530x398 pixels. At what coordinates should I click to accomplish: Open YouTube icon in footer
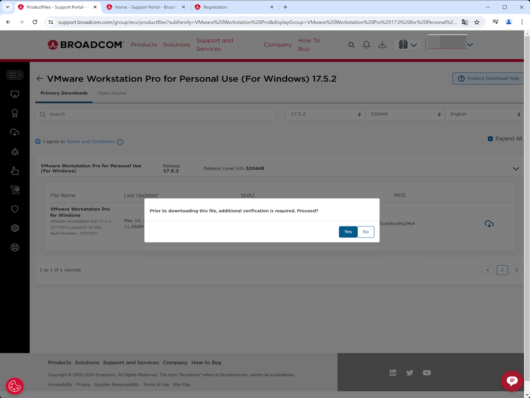427,373
